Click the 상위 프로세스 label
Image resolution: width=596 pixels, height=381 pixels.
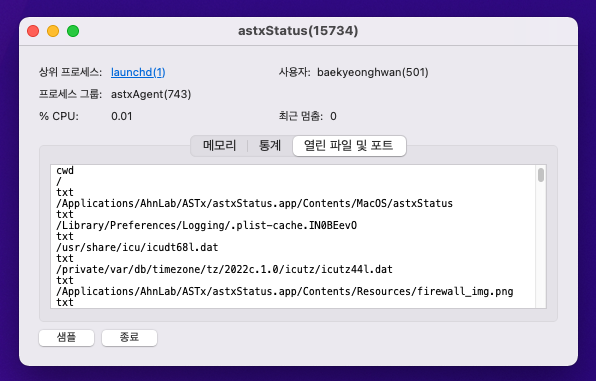pyautogui.click(x=70, y=72)
